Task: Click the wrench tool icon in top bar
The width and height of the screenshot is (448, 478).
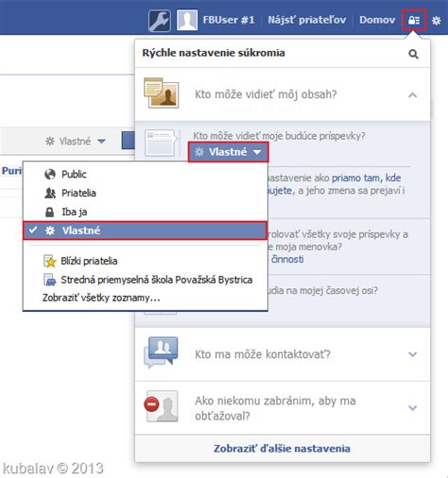Action: [x=160, y=21]
